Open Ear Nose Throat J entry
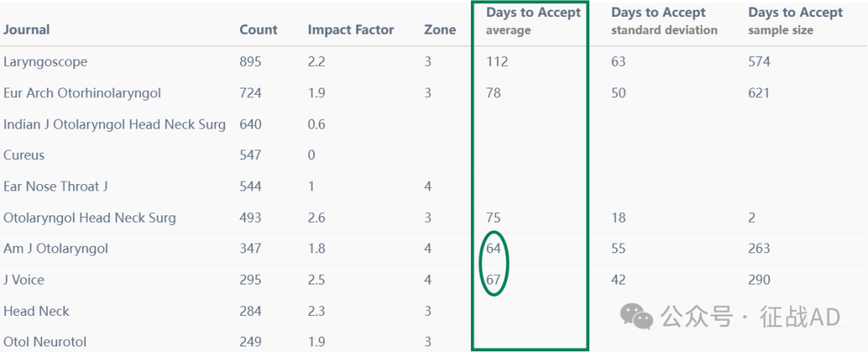868x352 pixels. (55, 186)
